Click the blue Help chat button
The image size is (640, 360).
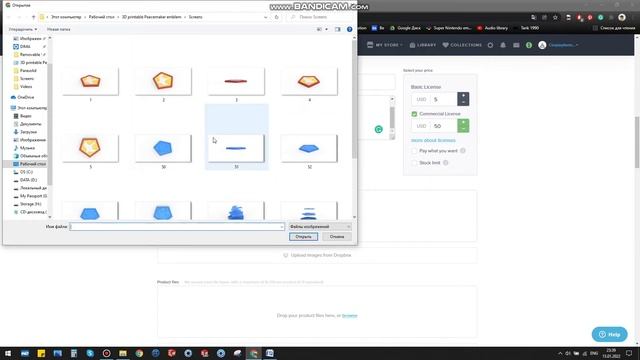click(609, 334)
